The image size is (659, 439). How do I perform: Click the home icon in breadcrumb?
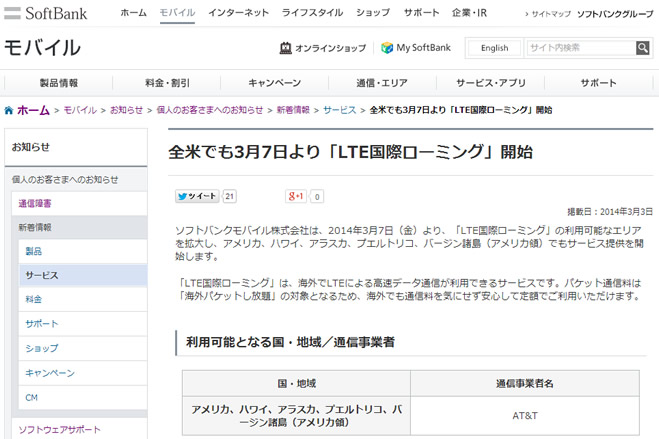9,110
